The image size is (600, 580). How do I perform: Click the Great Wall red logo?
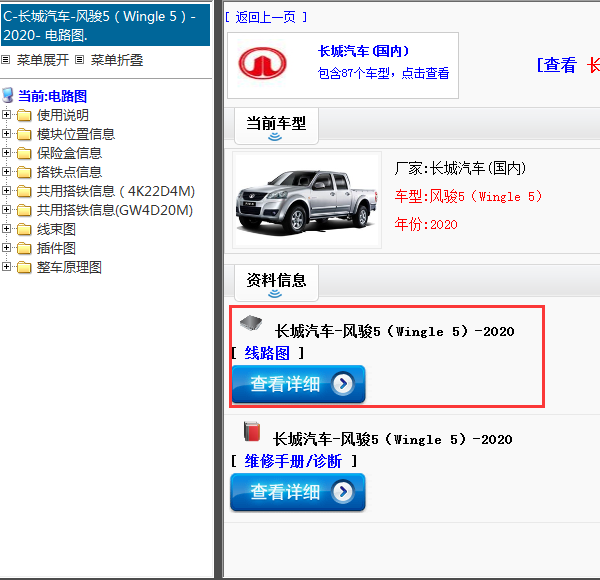[262, 64]
